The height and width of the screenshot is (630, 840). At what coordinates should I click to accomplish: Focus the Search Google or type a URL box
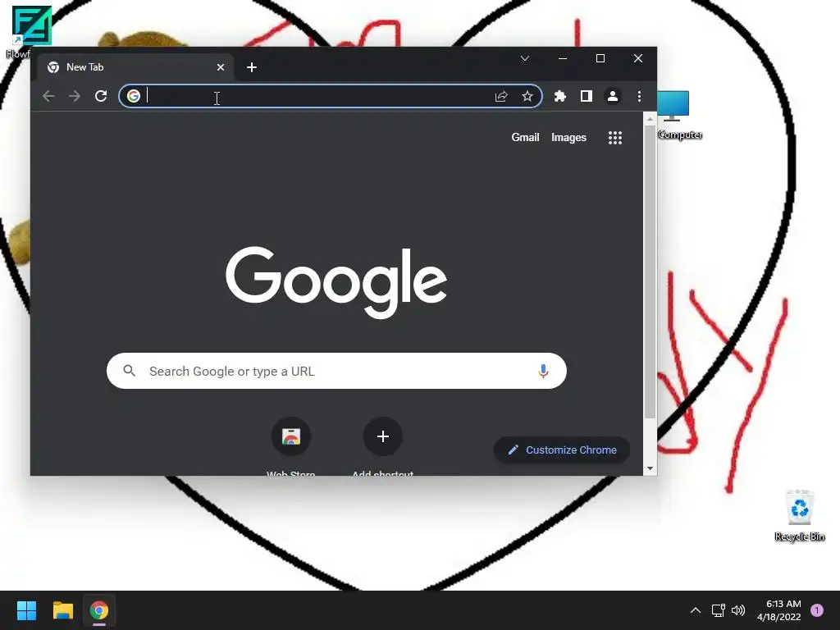coord(336,371)
